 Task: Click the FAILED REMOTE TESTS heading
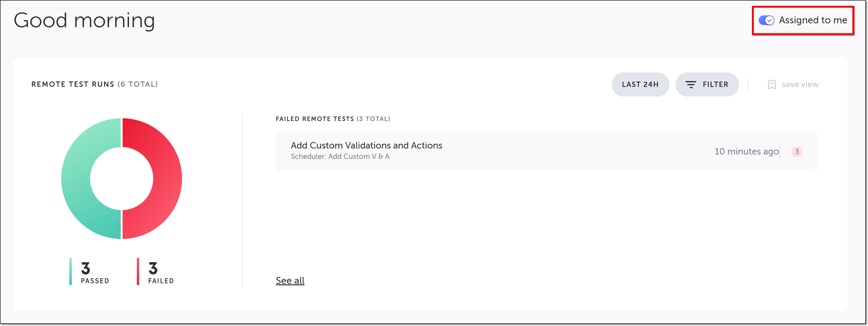coord(315,119)
